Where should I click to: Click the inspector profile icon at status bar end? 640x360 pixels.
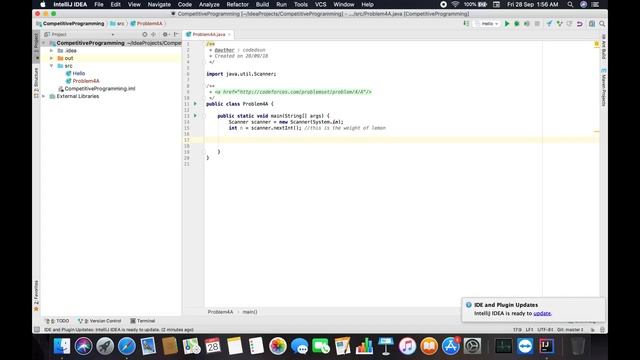tap(602, 329)
